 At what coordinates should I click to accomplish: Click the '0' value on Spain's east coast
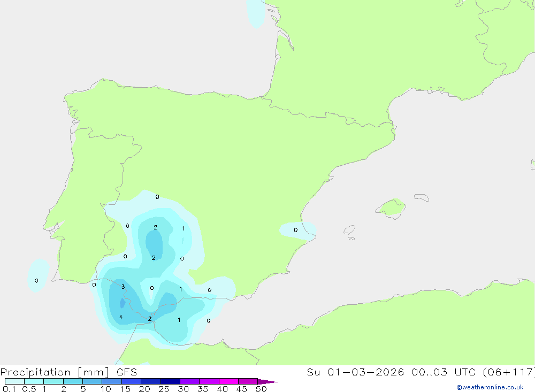[x=295, y=230]
